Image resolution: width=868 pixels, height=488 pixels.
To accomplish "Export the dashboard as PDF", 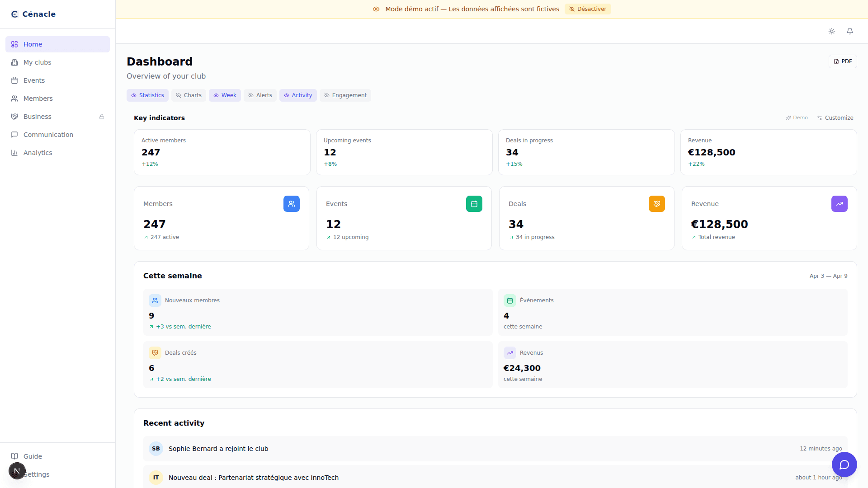I will pyautogui.click(x=842, y=61).
